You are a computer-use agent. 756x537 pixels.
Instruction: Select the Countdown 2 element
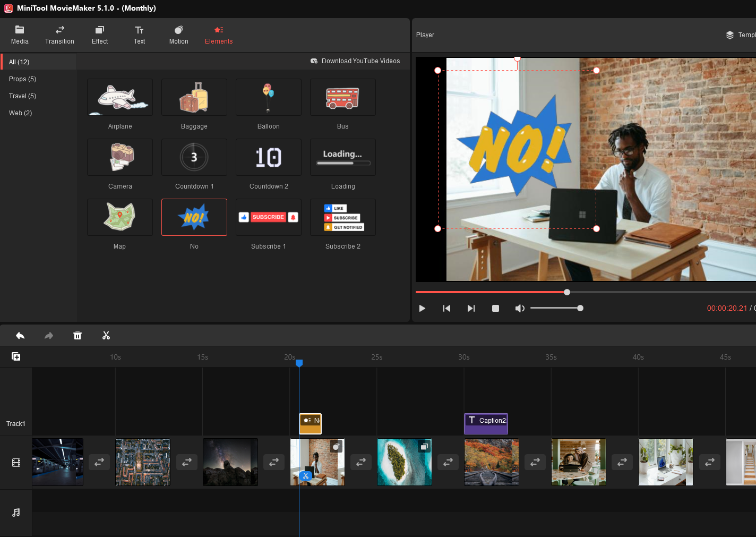(269, 157)
